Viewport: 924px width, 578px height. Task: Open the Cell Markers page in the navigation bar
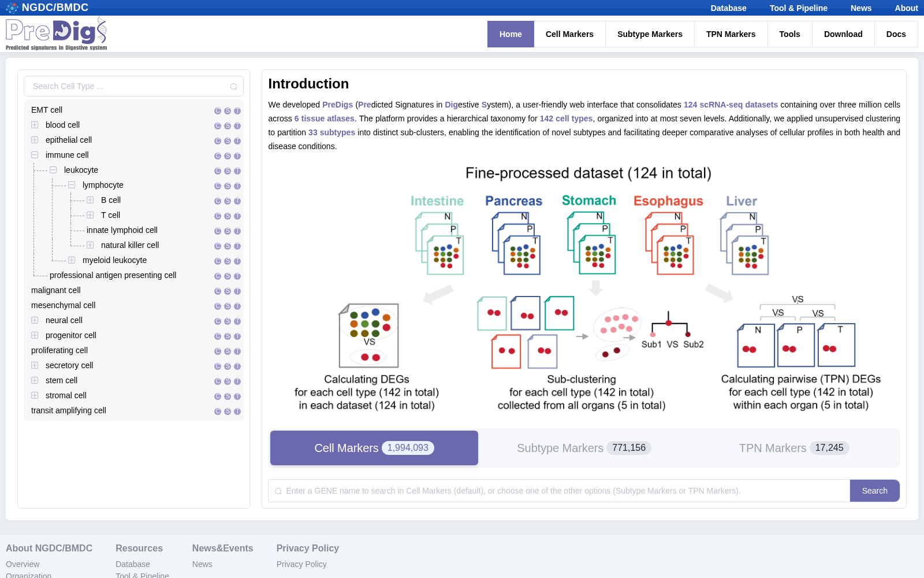point(569,34)
